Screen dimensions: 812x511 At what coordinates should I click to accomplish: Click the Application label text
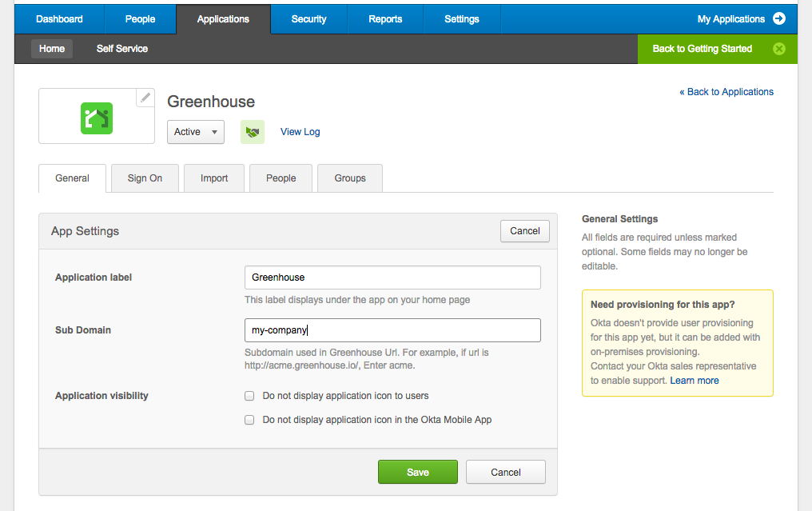(94, 277)
